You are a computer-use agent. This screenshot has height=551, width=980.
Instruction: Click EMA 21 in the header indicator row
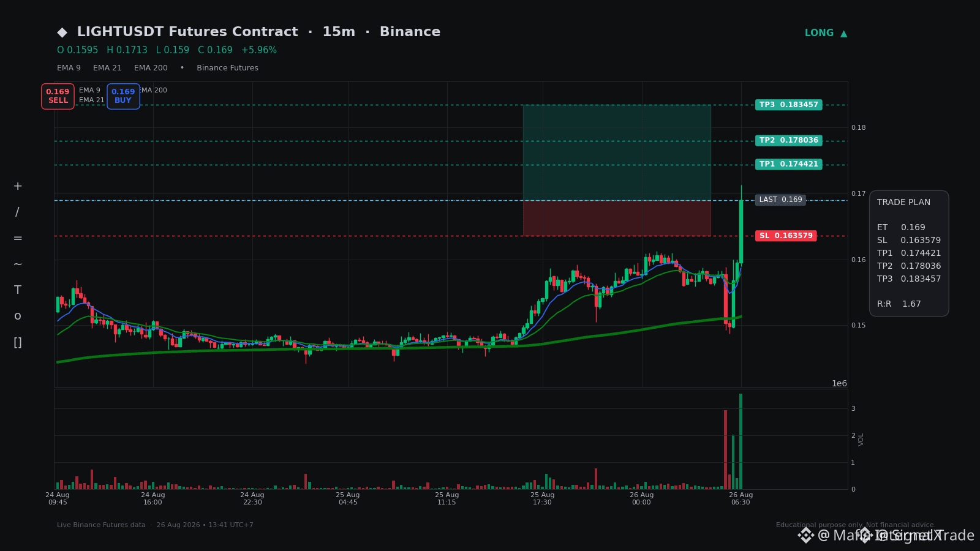[x=107, y=68]
